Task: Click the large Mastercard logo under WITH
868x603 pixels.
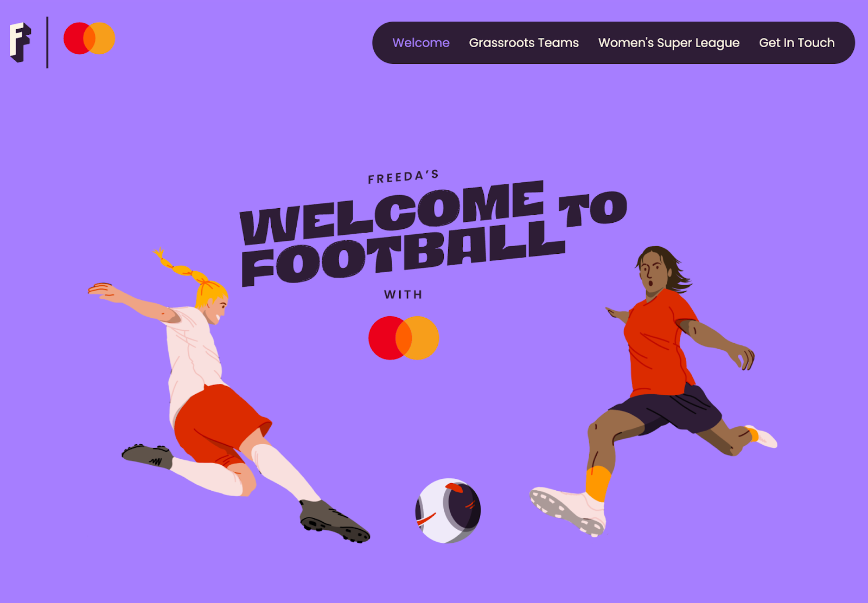Action: click(x=404, y=338)
